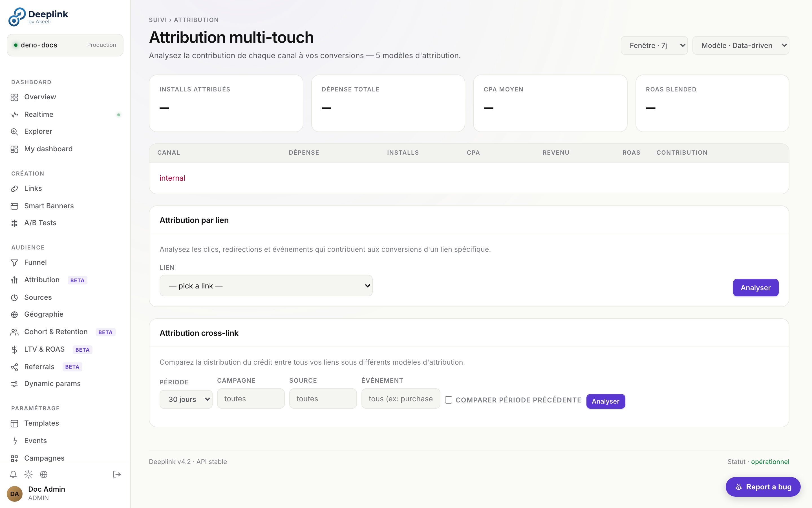Click the CONTRIBUTION column header
812x508 pixels.
[x=682, y=153]
